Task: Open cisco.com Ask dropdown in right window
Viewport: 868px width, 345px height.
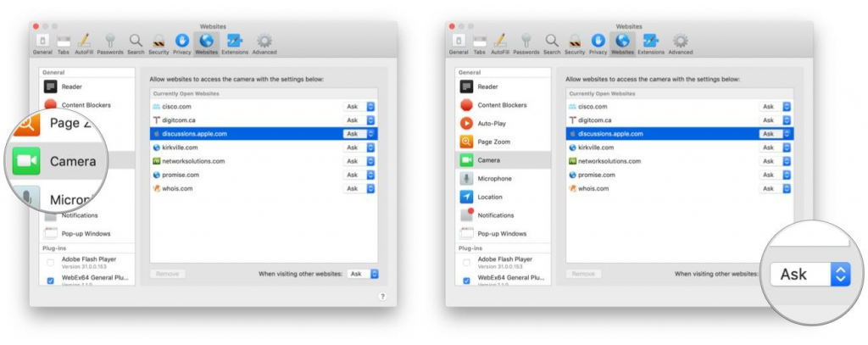Action: coord(775,106)
